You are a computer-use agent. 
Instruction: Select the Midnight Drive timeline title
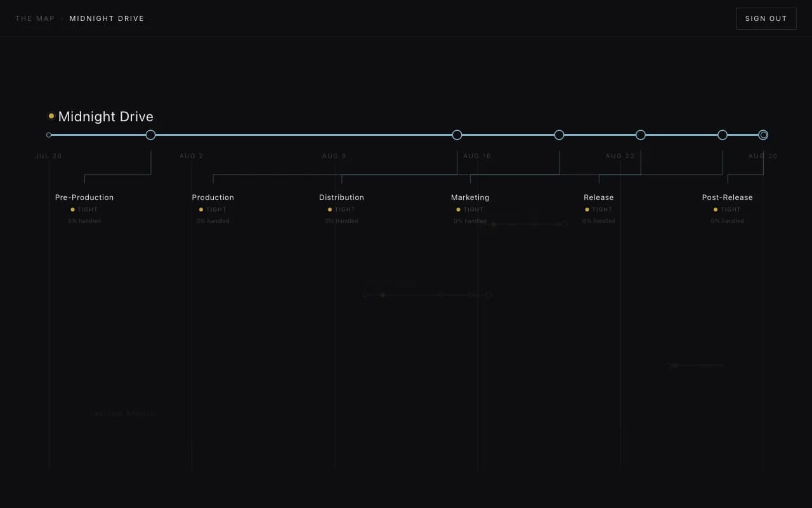click(x=105, y=117)
